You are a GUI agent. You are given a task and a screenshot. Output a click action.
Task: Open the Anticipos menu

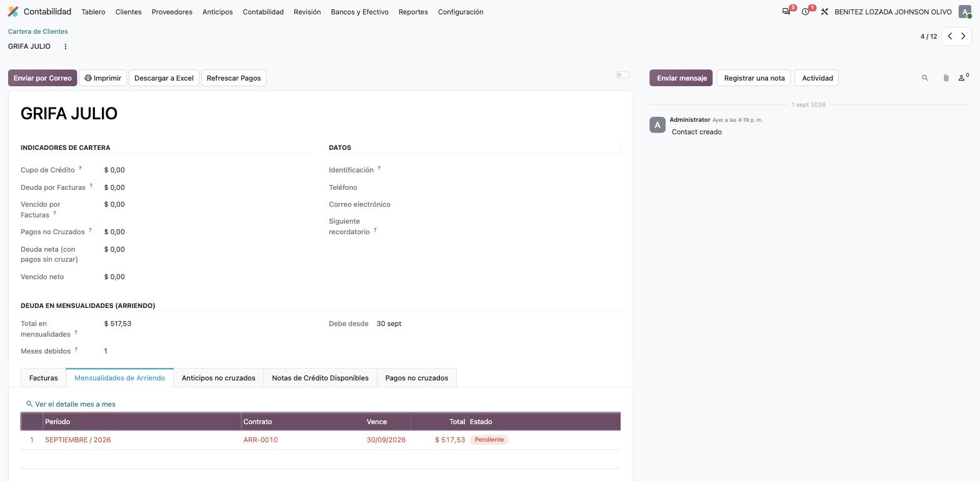[217, 12]
